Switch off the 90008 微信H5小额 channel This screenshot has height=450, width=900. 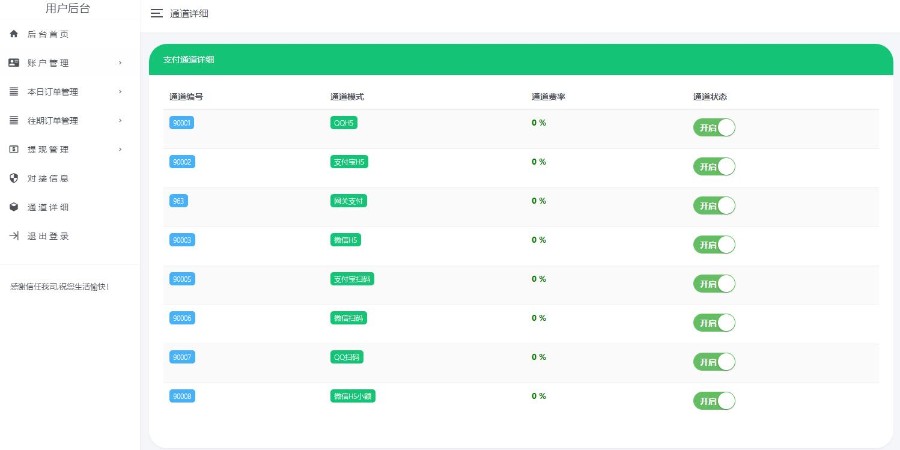click(x=714, y=401)
